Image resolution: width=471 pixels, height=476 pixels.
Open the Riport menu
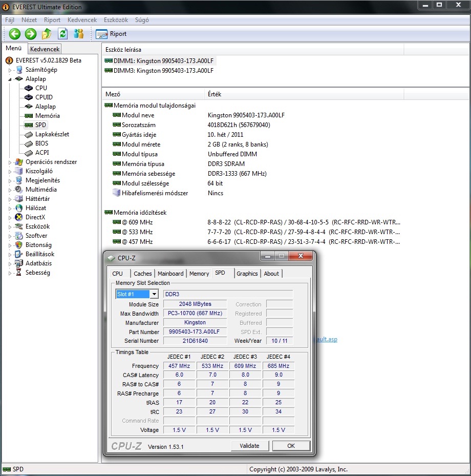coord(52,20)
